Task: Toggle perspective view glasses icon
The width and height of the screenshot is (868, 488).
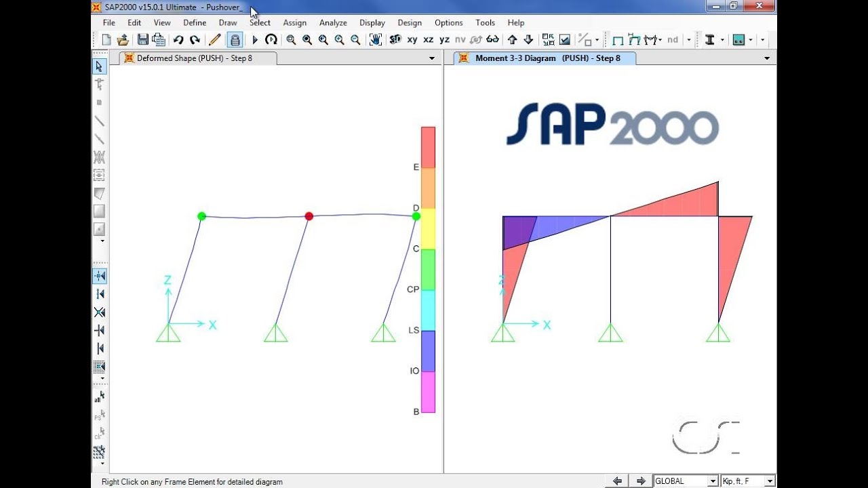Action: pyautogui.click(x=493, y=40)
